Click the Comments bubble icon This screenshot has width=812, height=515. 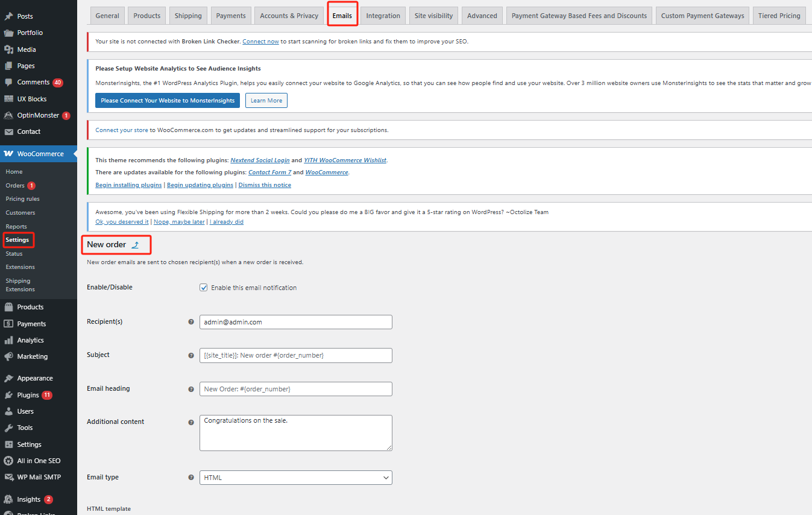click(x=8, y=82)
